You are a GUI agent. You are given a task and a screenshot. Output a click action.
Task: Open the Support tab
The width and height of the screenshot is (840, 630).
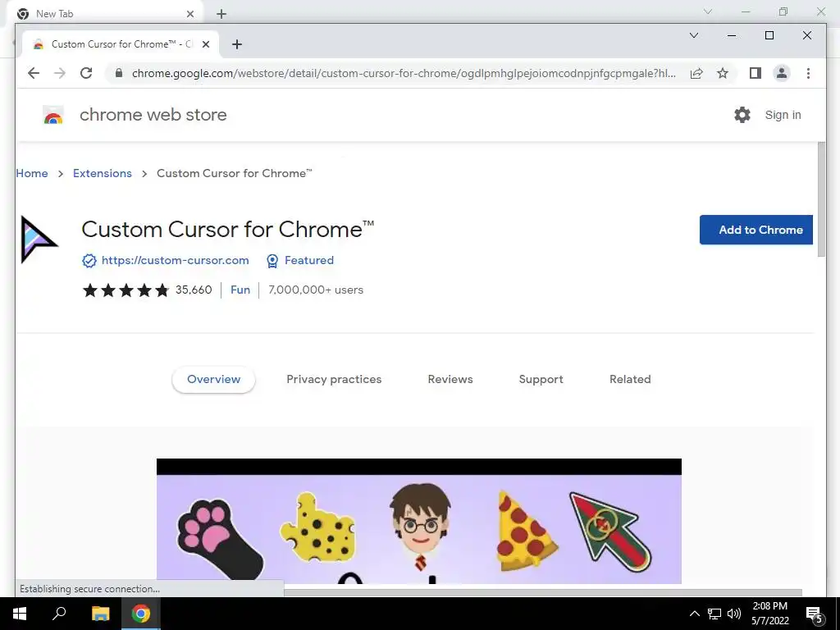point(541,379)
